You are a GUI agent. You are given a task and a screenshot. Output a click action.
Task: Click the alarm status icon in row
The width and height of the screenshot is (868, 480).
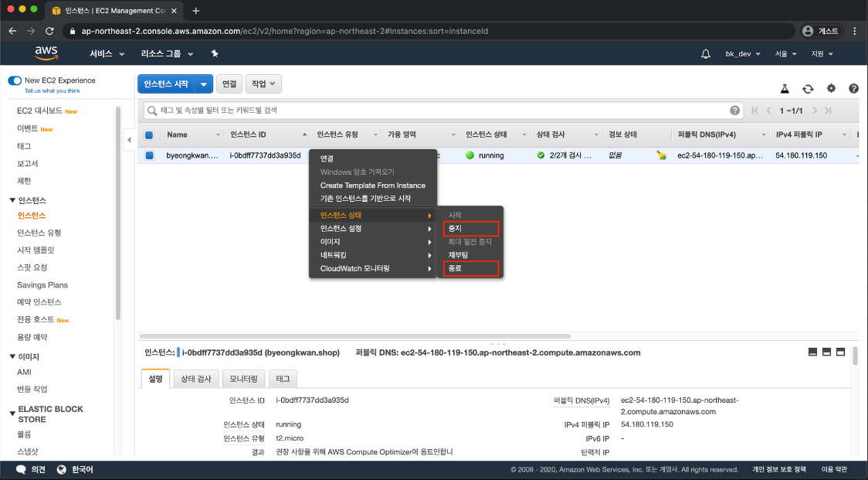point(662,156)
